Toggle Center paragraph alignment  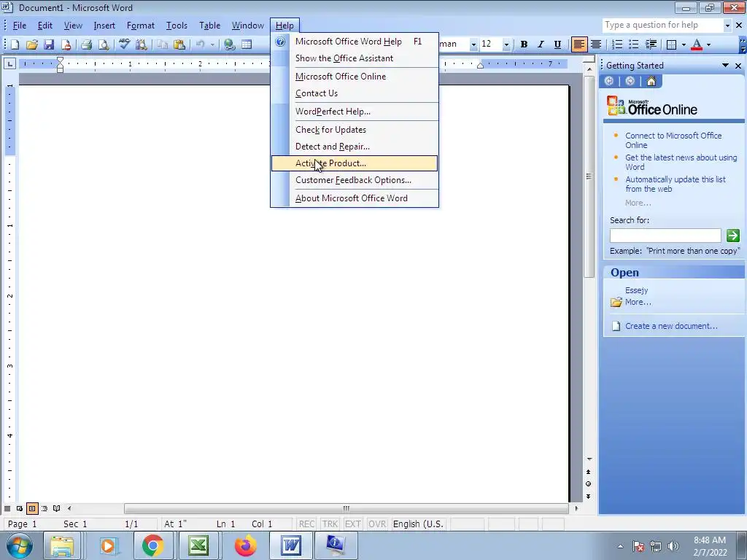point(595,44)
